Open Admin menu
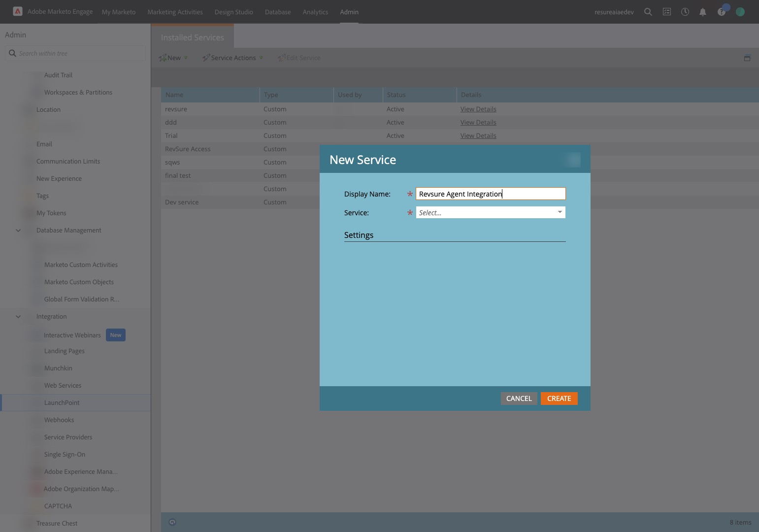This screenshot has width=759, height=532. [349, 12]
